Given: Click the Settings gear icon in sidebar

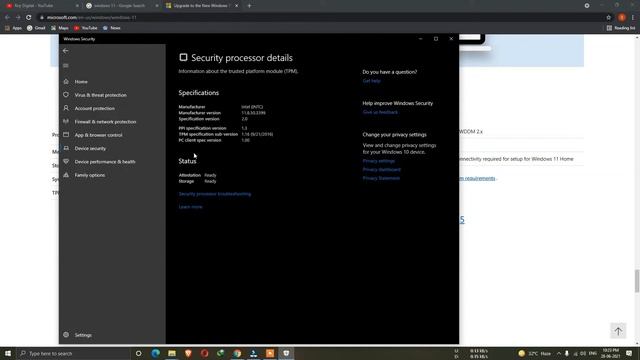Looking at the screenshot, I should (x=66, y=335).
